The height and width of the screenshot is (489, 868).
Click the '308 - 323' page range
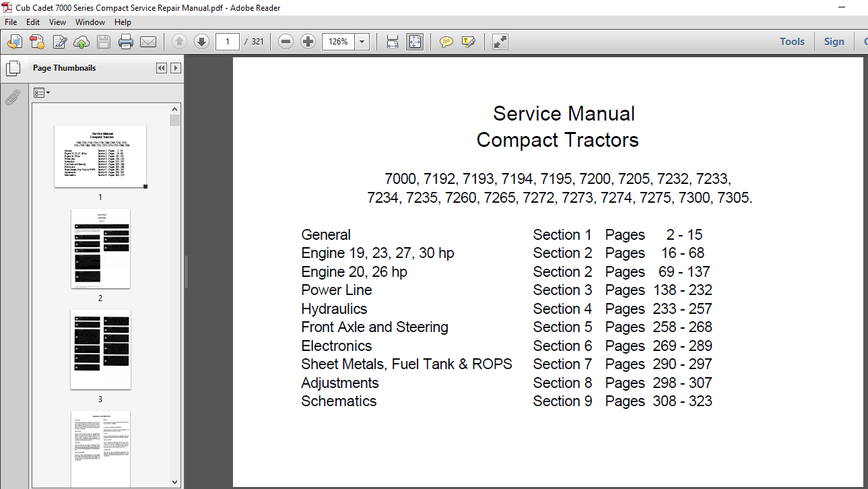[x=683, y=401]
